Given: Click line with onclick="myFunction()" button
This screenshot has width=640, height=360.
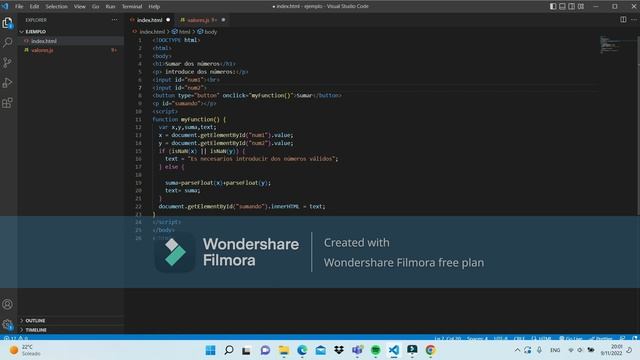Looking at the screenshot, I should point(247,96).
